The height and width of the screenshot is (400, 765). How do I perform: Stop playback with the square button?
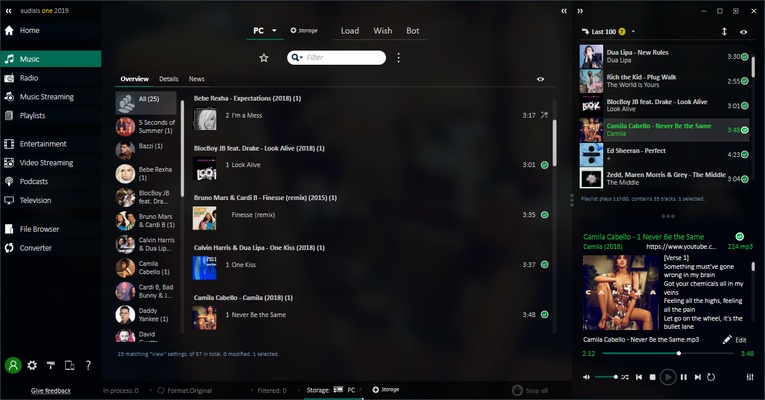(652, 377)
